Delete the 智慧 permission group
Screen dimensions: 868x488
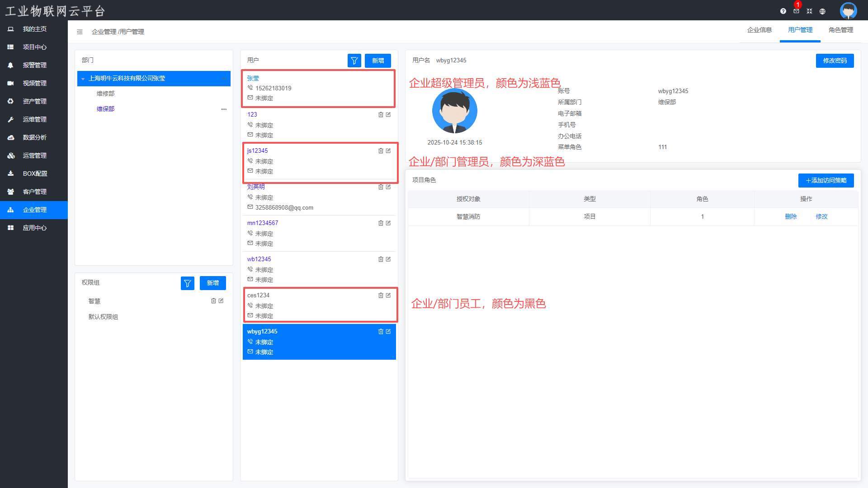click(213, 301)
